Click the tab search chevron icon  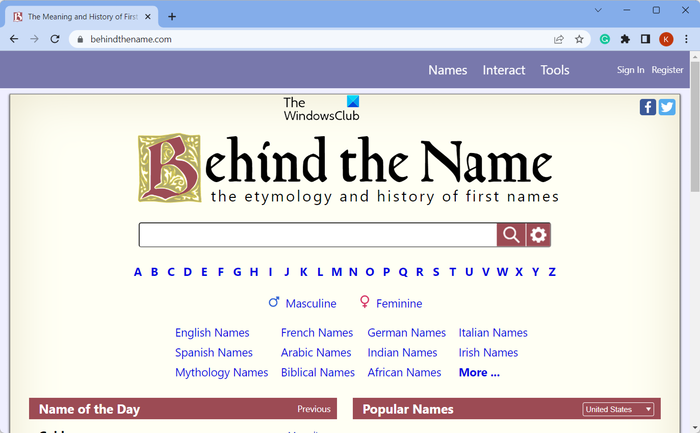pos(598,10)
